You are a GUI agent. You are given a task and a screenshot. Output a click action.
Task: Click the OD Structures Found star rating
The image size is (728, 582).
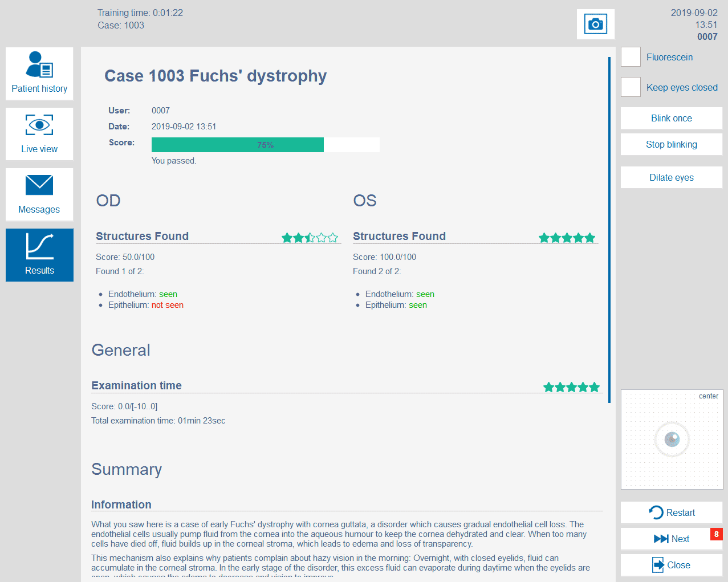click(x=310, y=238)
